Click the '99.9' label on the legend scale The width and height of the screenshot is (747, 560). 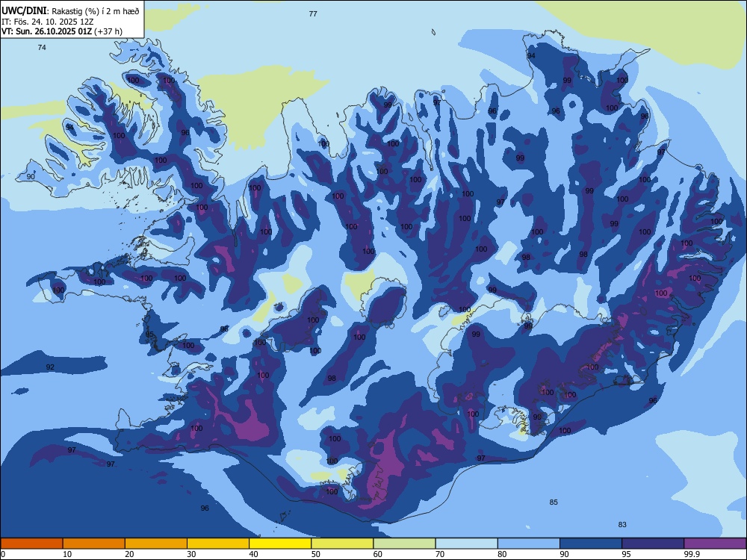point(692,554)
